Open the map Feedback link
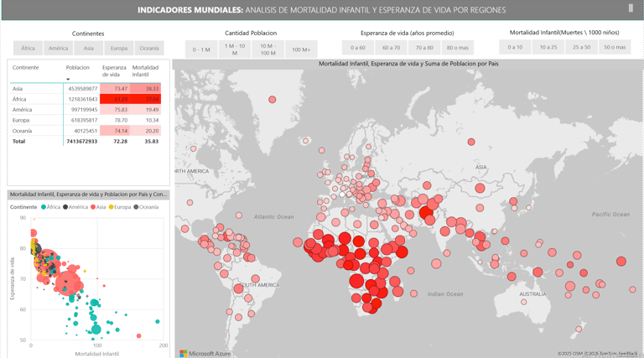 click(628, 354)
